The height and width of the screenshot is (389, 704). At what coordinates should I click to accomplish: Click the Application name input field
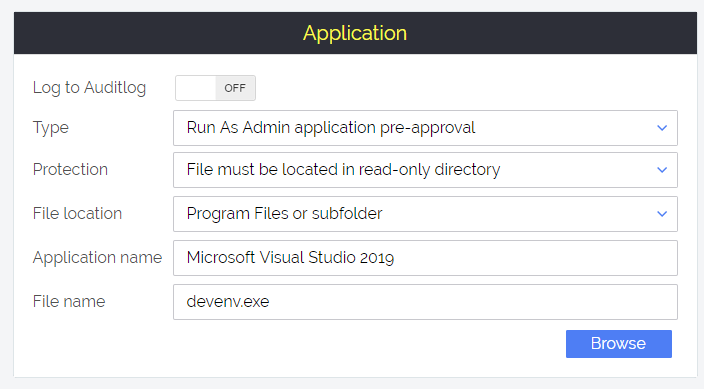pyautogui.click(x=425, y=258)
